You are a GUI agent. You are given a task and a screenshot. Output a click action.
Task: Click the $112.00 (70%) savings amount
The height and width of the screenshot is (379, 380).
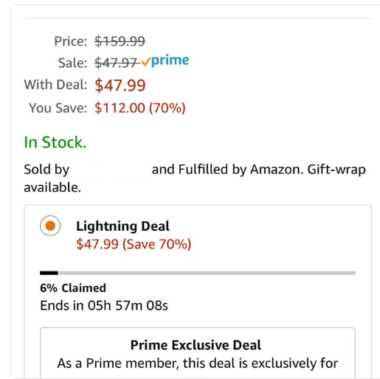140,108
